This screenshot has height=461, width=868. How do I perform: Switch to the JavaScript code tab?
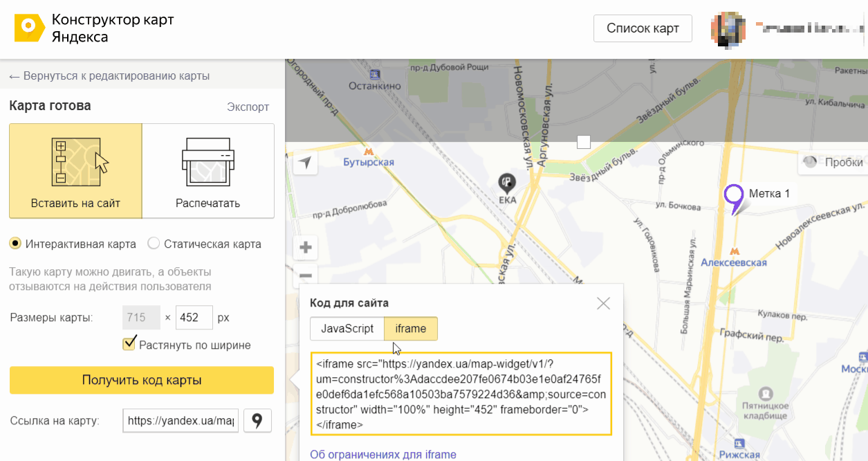(x=347, y=329)
